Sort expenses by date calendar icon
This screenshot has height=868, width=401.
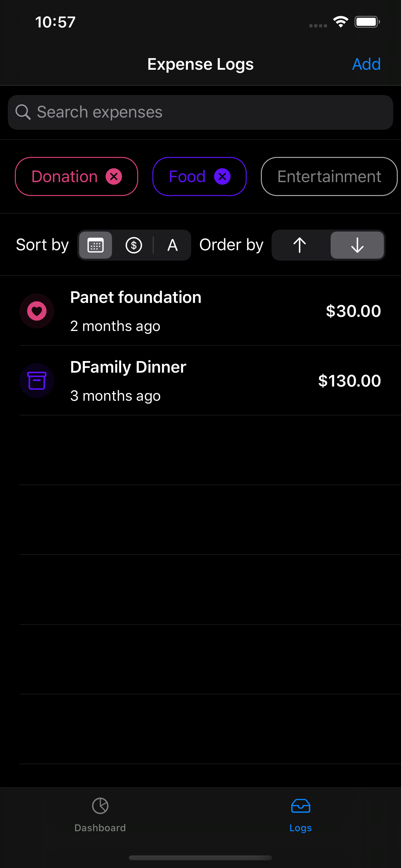click(95, 245)
